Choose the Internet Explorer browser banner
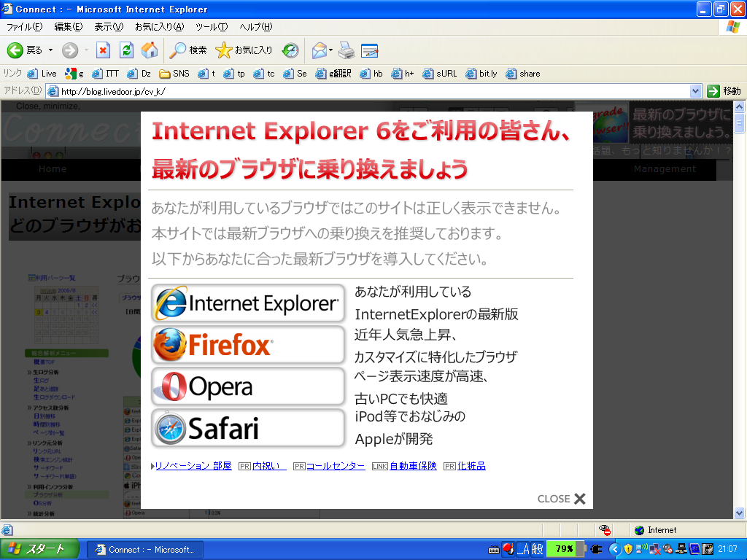 pyautogui.click(x=248, y=303)
